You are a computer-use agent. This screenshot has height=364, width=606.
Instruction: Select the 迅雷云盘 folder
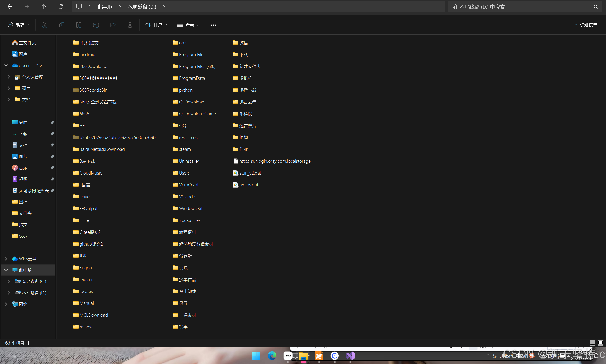point(245,102)
